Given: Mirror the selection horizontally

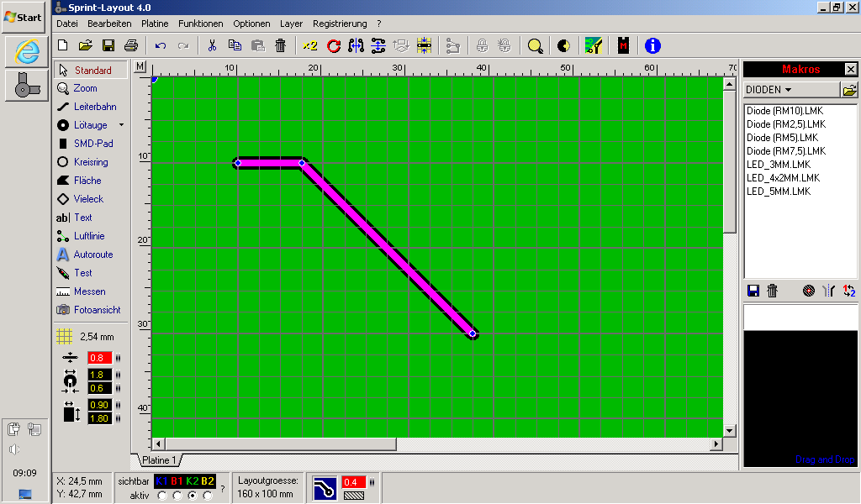Looking at the screenshot, I should 356,45.
